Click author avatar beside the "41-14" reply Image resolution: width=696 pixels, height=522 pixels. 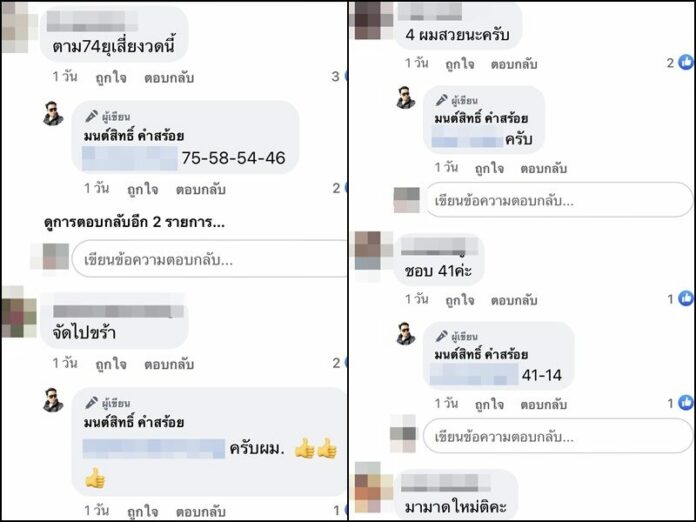coord(405,333)
